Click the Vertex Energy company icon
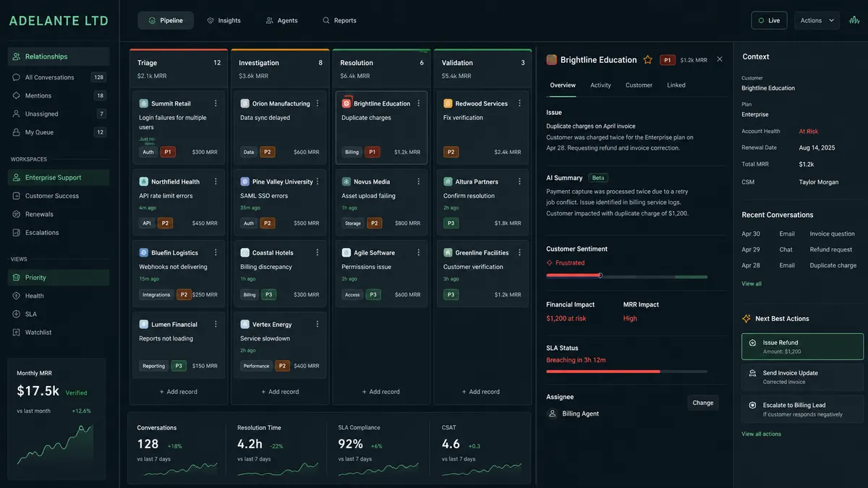The height and width of the screenshot is (488, 868). coord(245,325)
